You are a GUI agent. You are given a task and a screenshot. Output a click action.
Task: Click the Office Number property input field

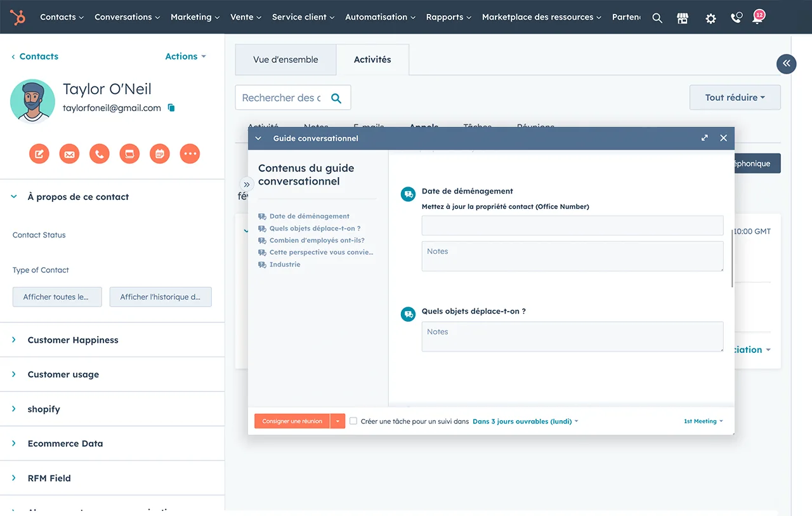(572, 225)
